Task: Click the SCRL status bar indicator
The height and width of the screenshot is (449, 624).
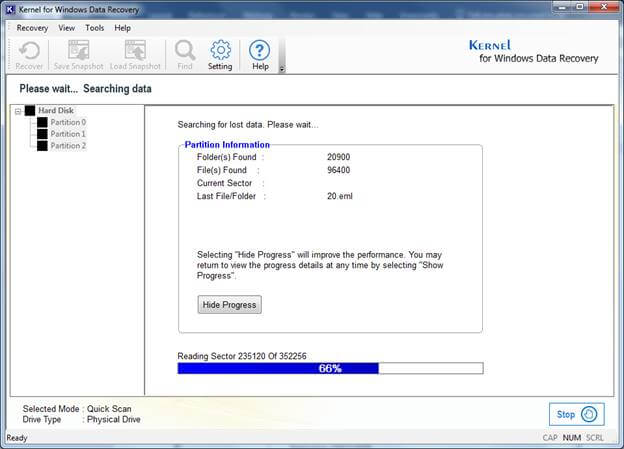Action: point(595,438)
